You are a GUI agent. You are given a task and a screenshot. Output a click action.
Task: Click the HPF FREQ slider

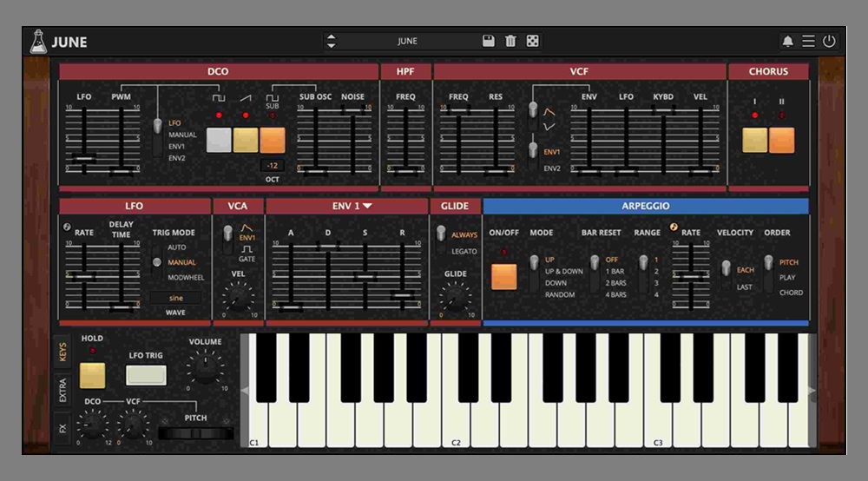click(405, 139)
